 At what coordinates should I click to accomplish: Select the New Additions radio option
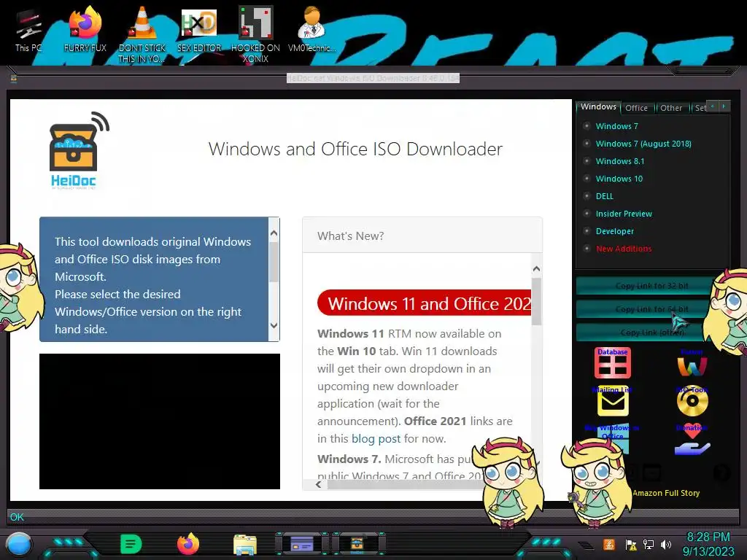(x=617, y=249)
